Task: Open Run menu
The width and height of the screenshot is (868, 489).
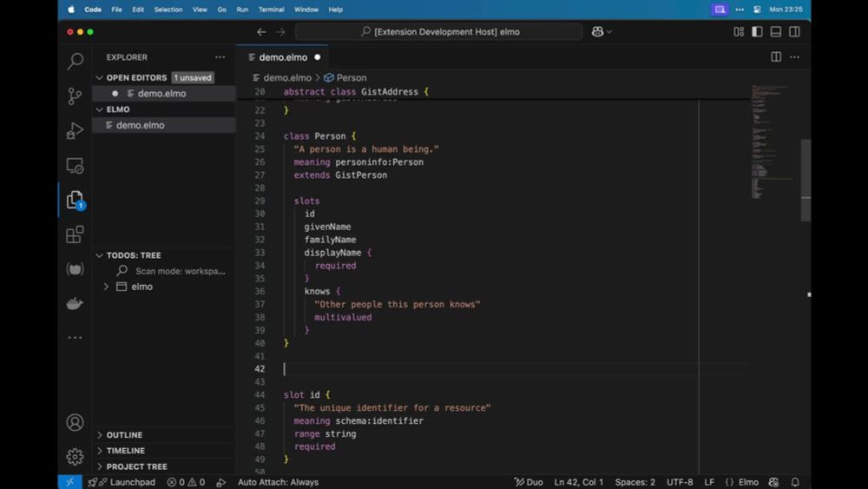Action: pos(242,10)
